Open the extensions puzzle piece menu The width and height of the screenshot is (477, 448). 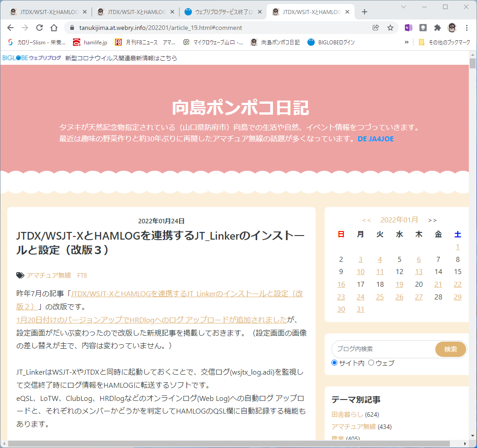click(x=438, y=28)
